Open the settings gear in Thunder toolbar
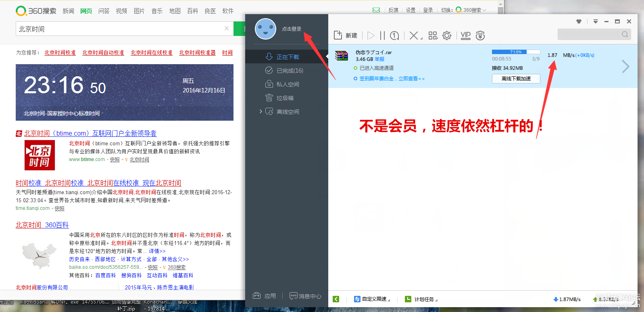Viewport: 644px width, 312px height. pyautogui.click(x=447, y=36)
